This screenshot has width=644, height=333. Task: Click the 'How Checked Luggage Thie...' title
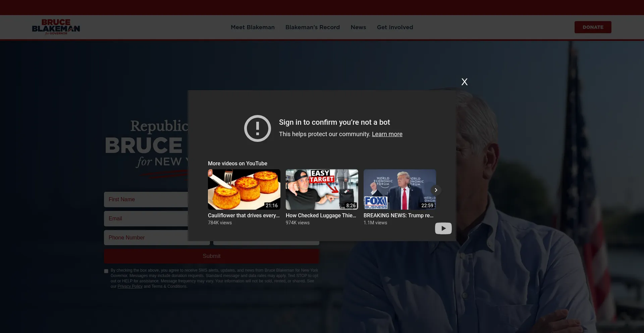[x=321, y=216]
